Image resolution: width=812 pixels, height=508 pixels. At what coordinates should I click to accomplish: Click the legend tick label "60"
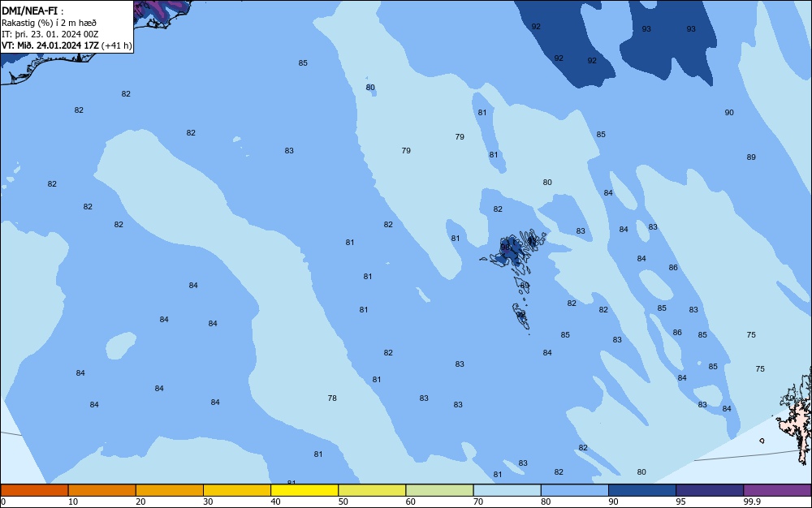point(411,502)
